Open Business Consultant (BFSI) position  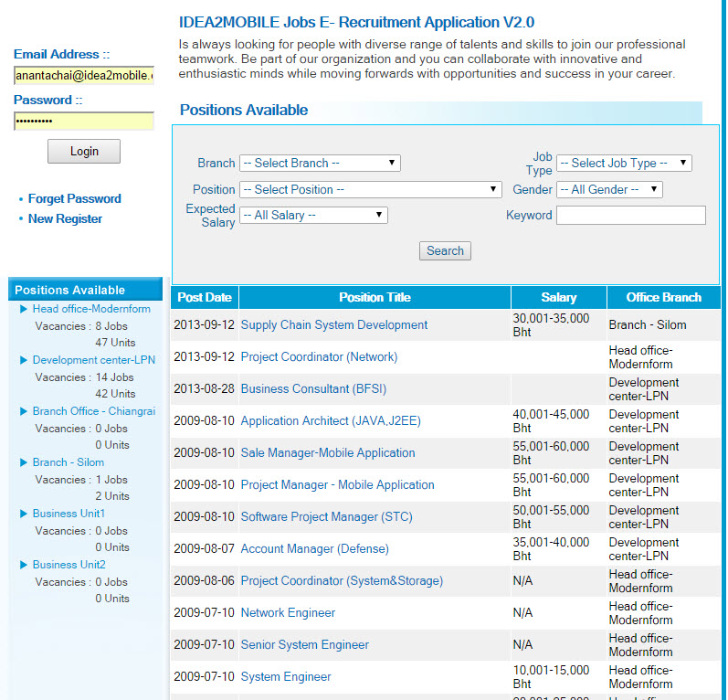tap(313, 388)
